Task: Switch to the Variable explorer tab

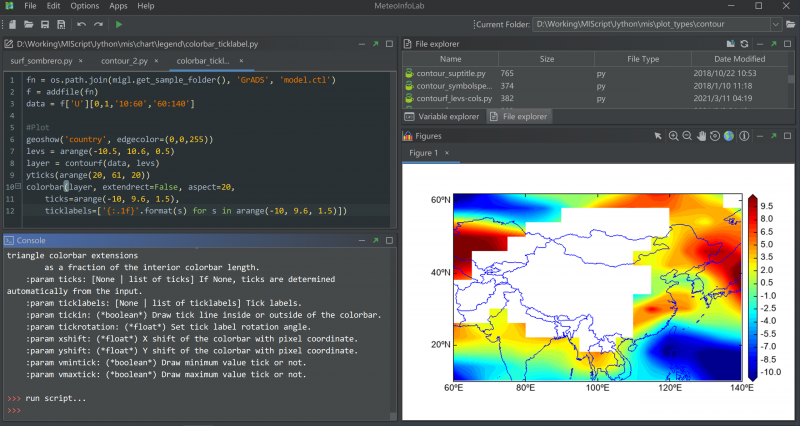Action: coord(447,117)
